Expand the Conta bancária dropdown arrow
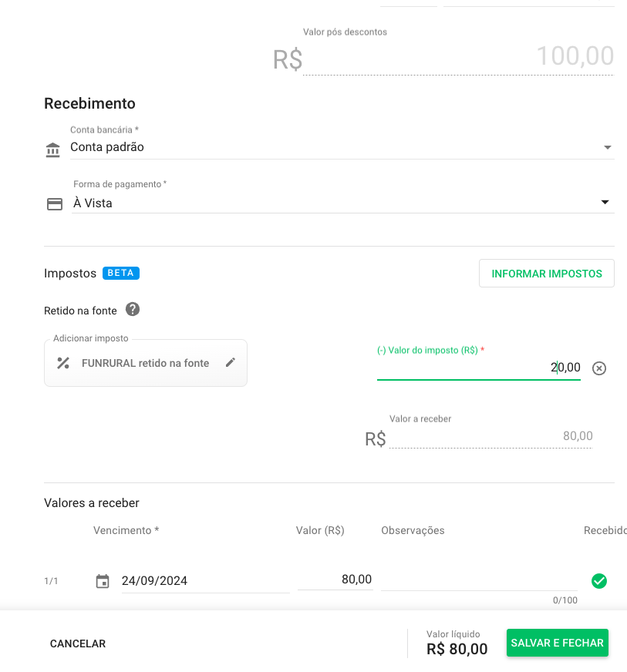This screenshot has width=627, height=672. pyautogui.click(x=607, y=147)
